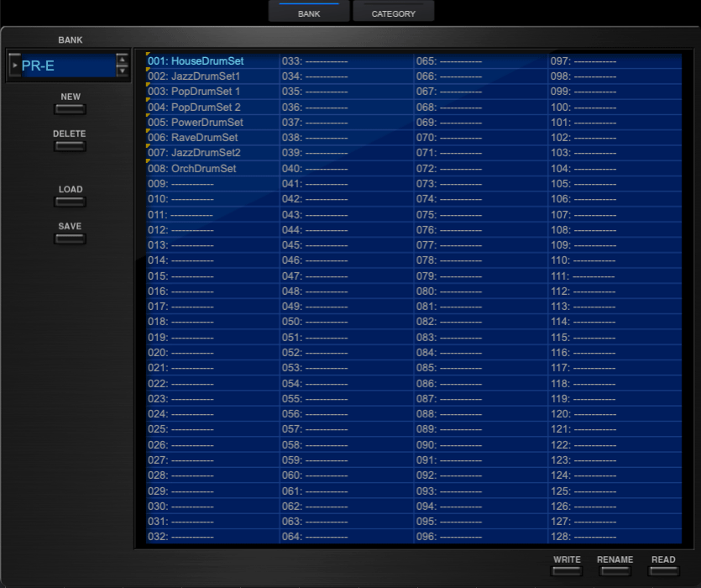This screenshot has height=588, width=701.
Task: Select patch 005: PowerDrumSet
Action: click(x=212, y=122)
